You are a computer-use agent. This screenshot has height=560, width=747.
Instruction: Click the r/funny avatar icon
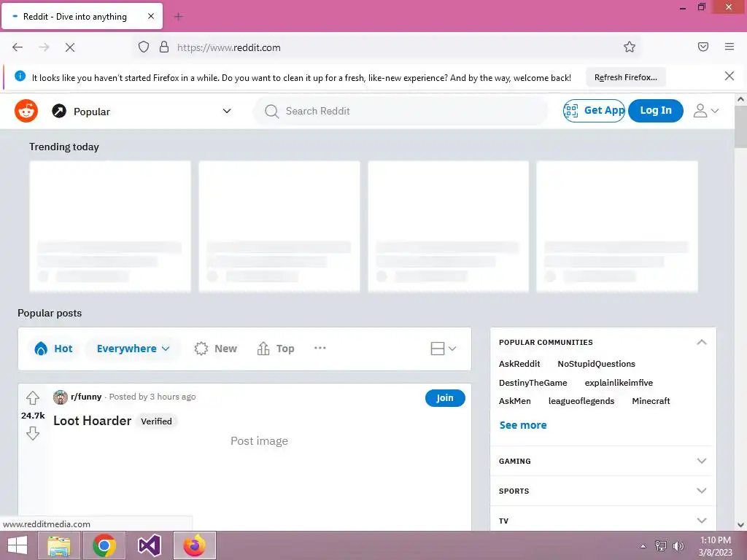(60, 397)
